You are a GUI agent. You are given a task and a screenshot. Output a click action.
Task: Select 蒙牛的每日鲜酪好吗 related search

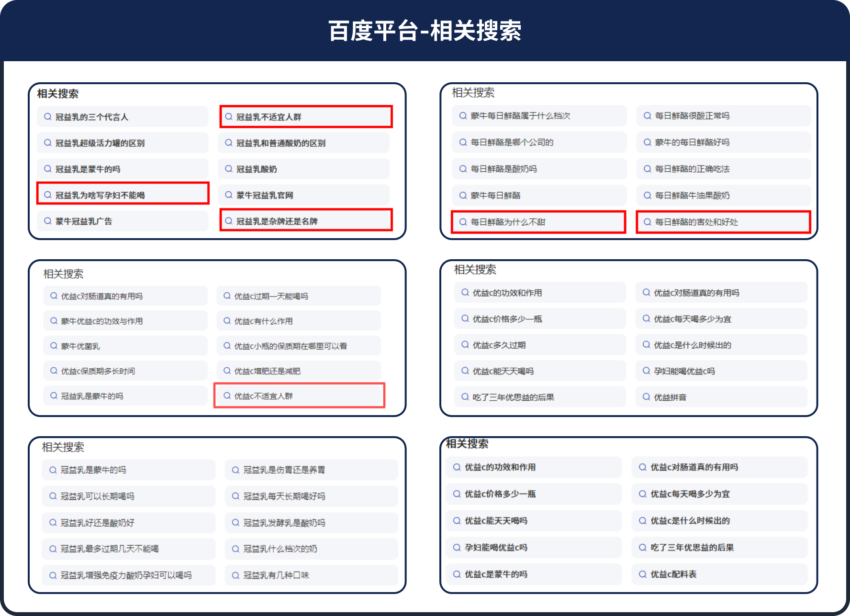point(724,142)
